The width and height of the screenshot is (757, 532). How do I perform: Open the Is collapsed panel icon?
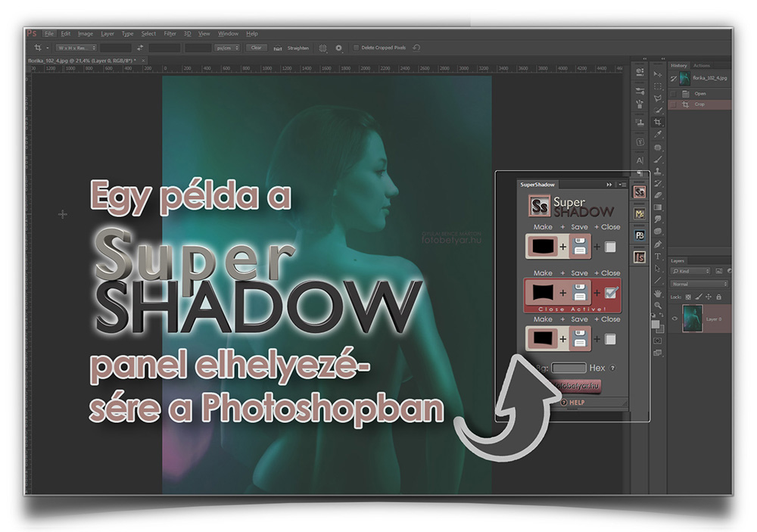click(640, 257)
